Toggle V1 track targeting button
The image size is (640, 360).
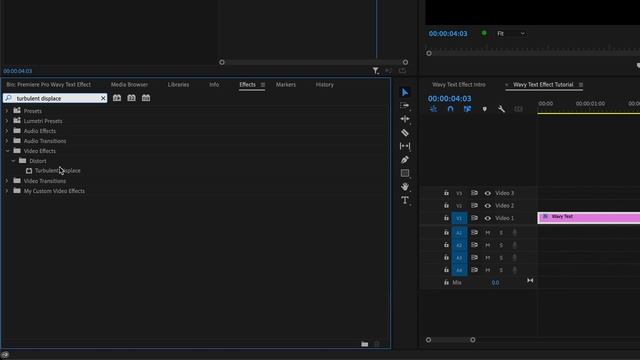tap(459, 218)
